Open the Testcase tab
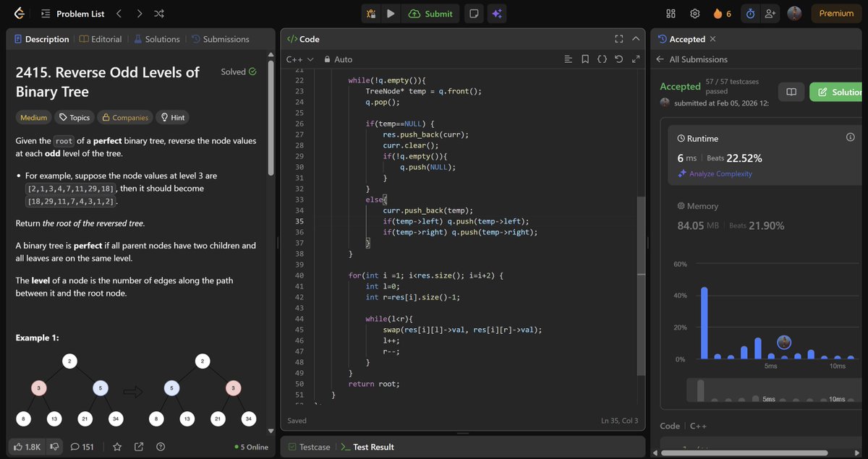This screenshot has width=868, height=459. (310, 447)
